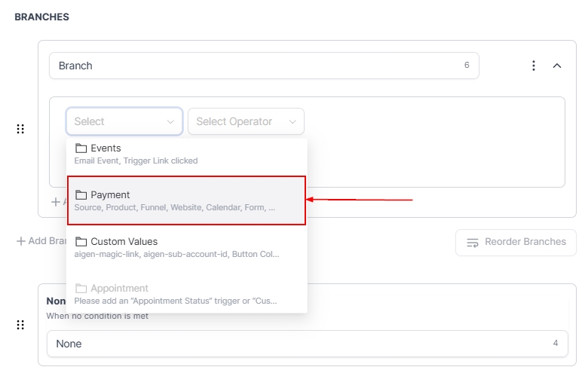Click the Events folder icon
The height and width of the screenshot is (370, 588).
click(x=81, y=148)
